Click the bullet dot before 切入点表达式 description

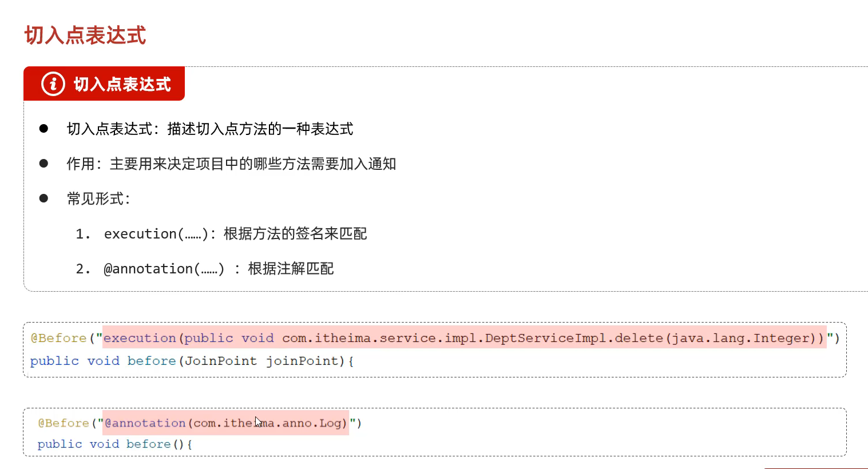43,129
